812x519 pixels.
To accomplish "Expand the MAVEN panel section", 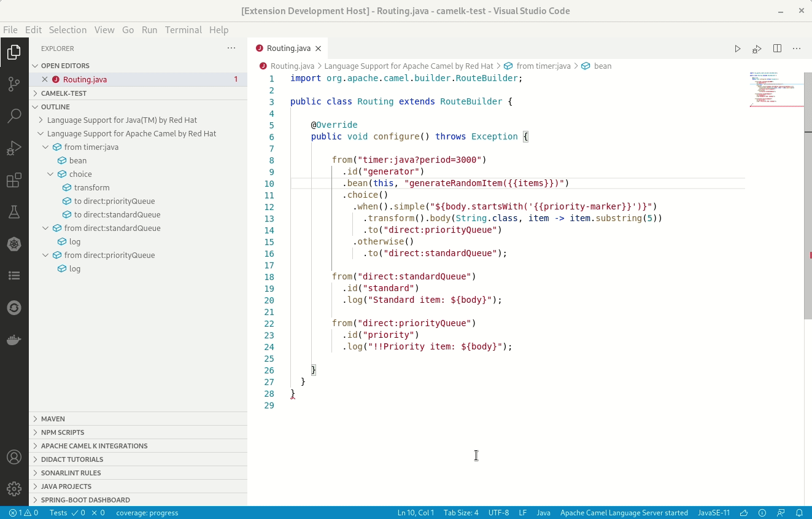I will 53,419.
